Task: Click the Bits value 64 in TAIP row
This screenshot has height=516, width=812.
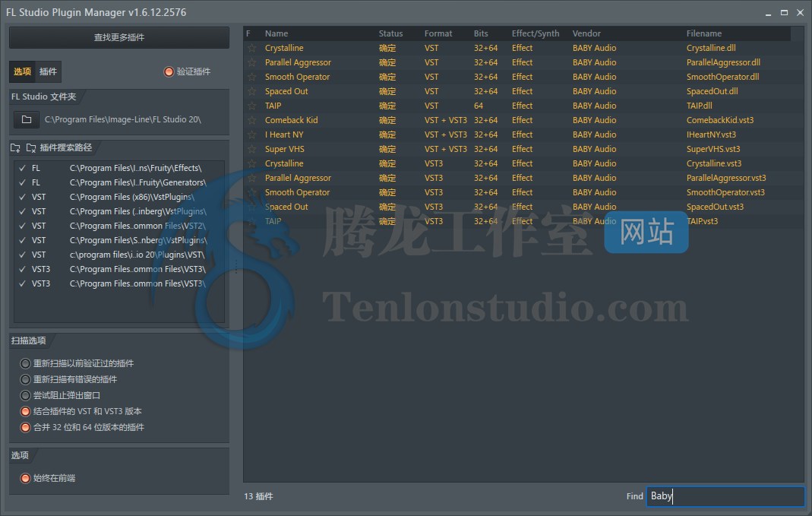Action: [479, 106]
